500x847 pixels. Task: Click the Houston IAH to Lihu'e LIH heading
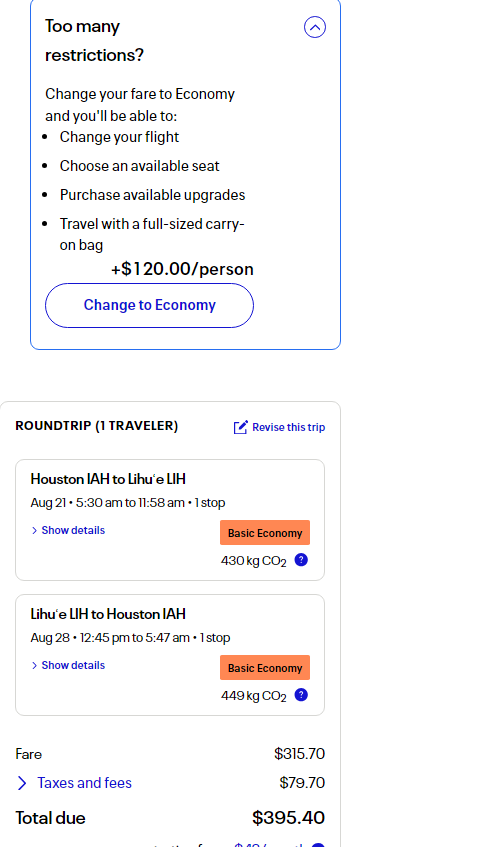[x=108, y=479]
